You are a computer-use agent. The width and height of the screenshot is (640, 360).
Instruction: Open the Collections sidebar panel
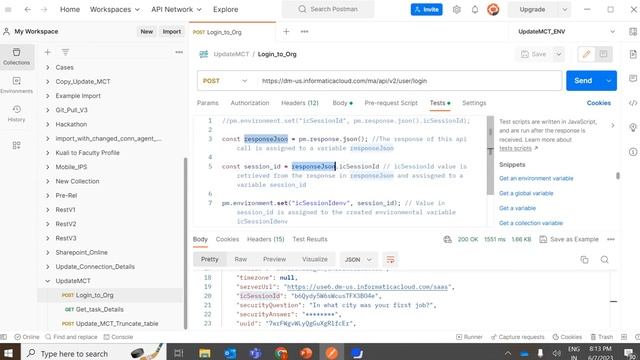(16, 57)
